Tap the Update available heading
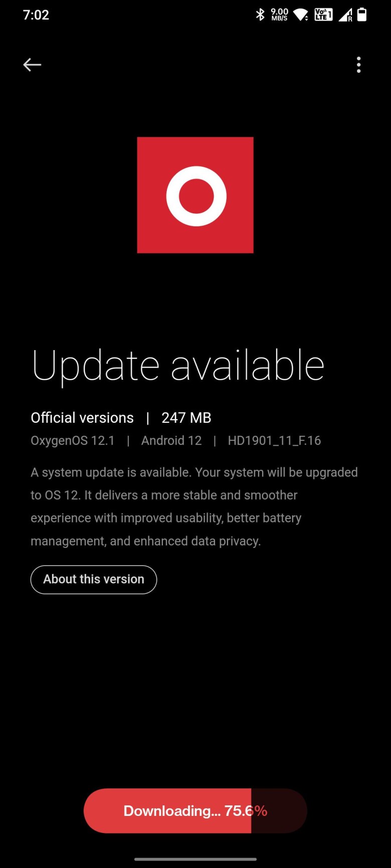 tap(177, 366)
